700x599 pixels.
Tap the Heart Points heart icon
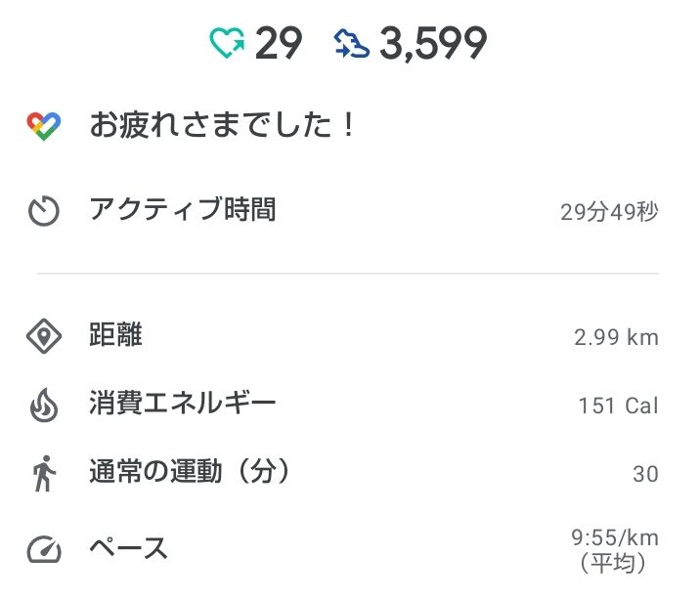coord(228,44)
